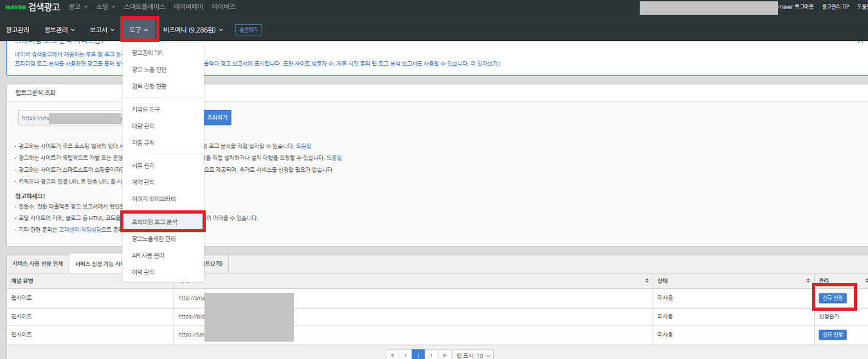Open the 행 표시: 10 rows dropdown

(473, 355)
